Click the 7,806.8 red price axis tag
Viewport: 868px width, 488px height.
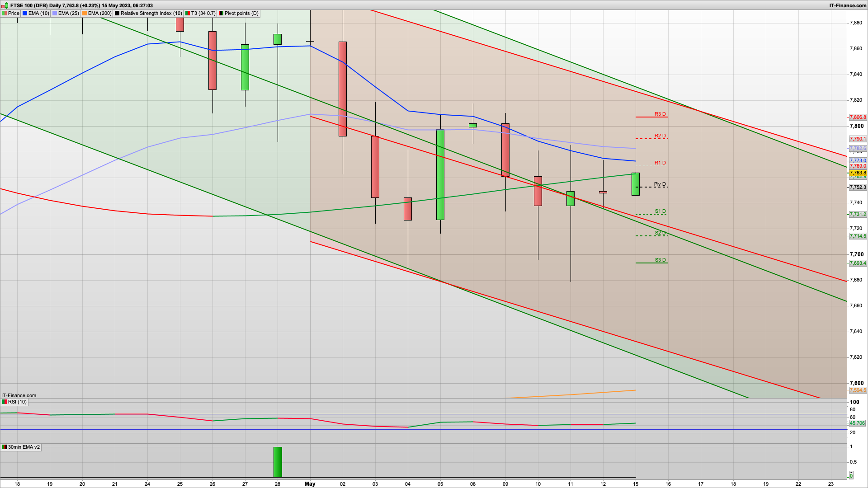858,117
